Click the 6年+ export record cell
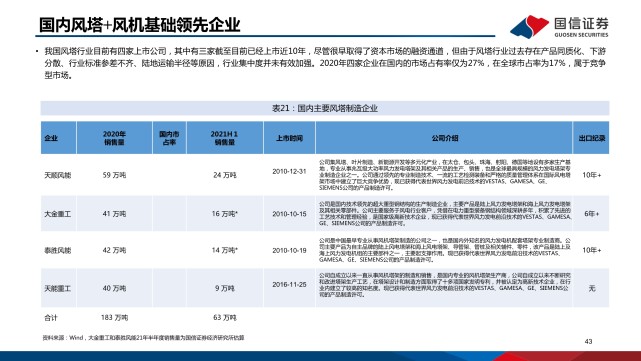The image size is (641, 361). point(592,214)
